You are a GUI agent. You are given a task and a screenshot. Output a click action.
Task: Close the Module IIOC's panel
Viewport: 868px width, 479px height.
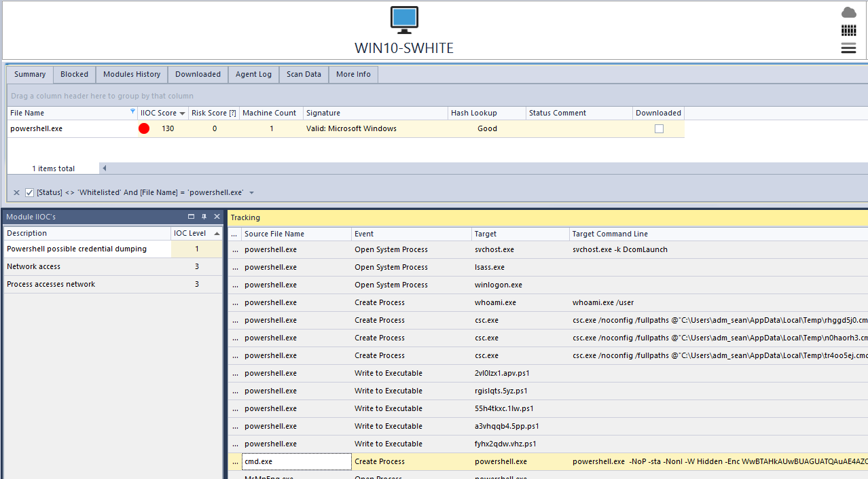217,217
